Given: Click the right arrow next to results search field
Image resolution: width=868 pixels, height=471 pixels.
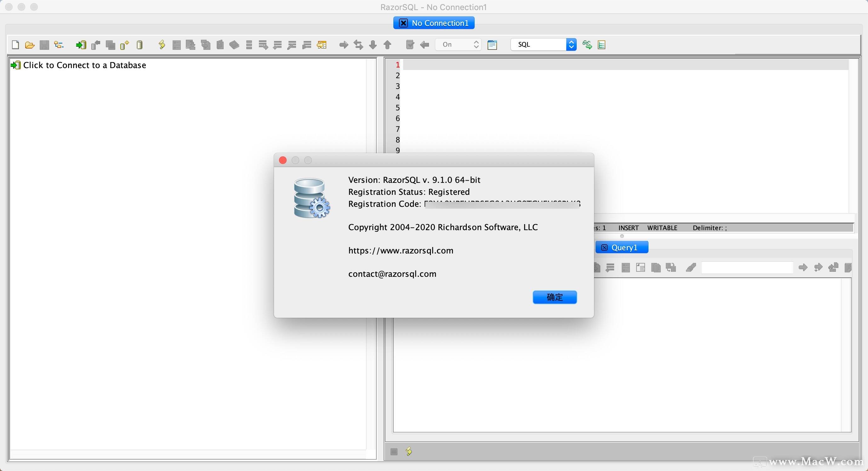Looking at the screenshot, I should [803, 268].
